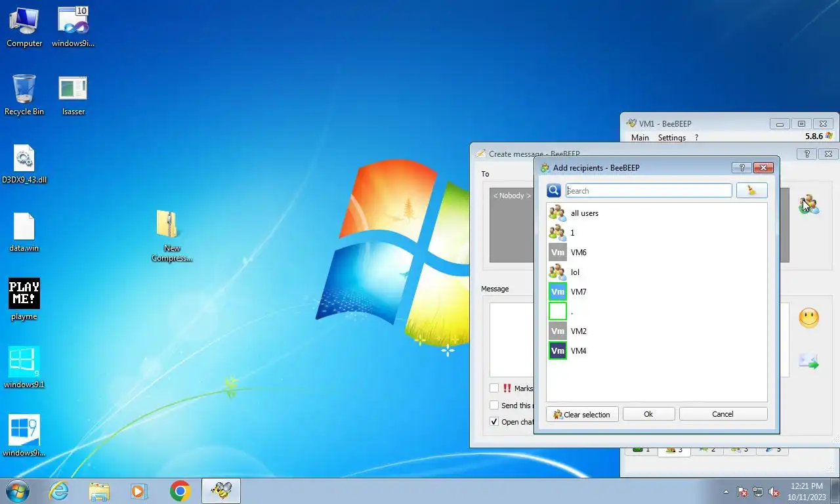The image size is (840, 504).
Task: Select the 'all users' list entry text
Action: (585, 213)
